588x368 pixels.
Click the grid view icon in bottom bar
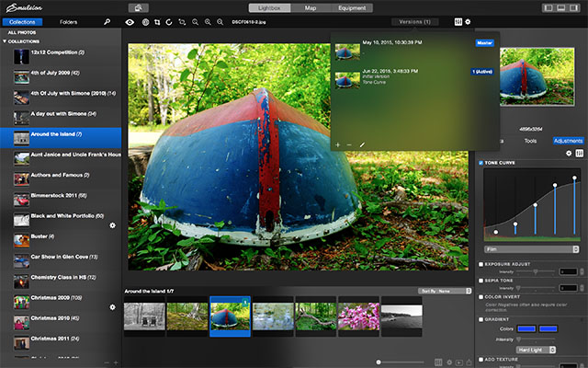coord(438,362)
